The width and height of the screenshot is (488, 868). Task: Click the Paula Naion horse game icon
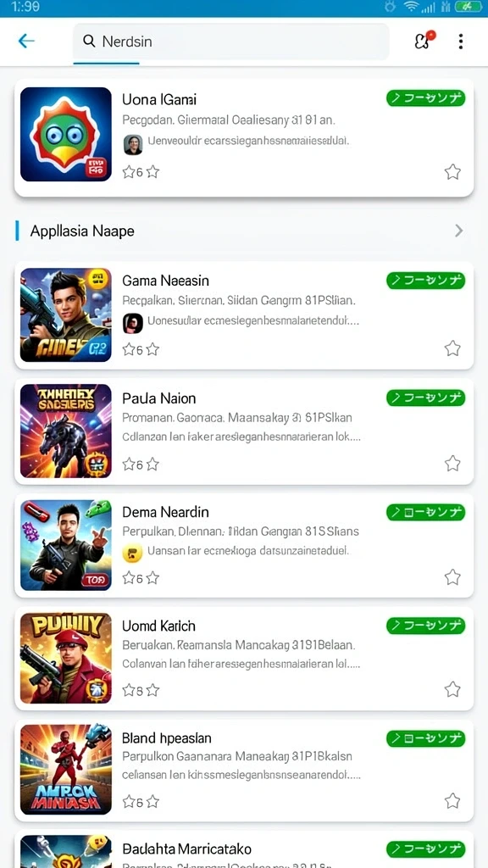tap(66, 431)
